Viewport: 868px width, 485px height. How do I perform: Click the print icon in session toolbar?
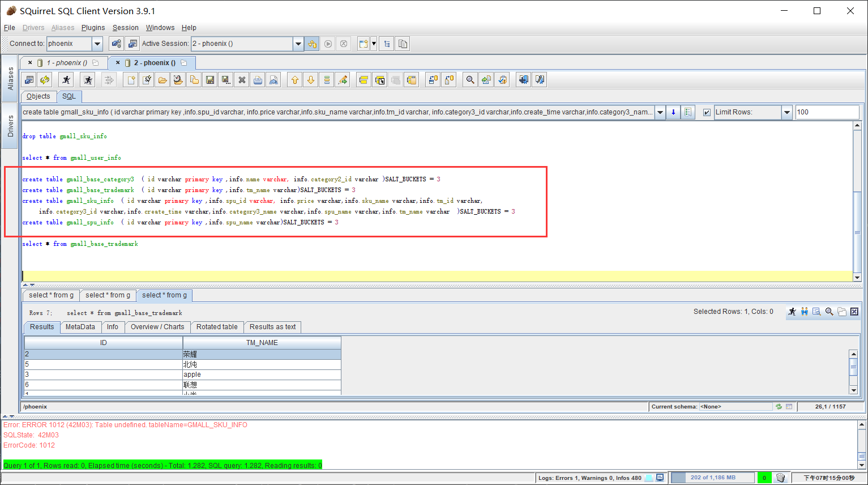(258, 80)
